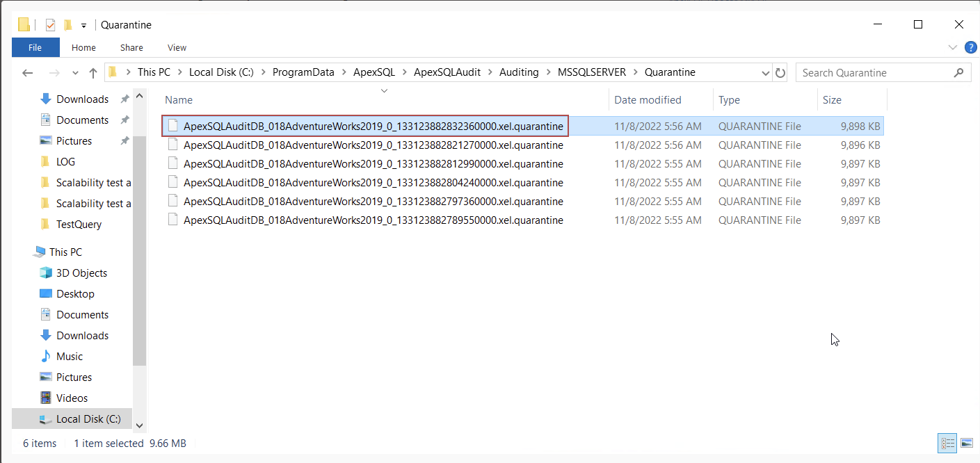Open 3D Objects in navigation pane
The height and width of the screenshot is (463, 980).
pyautogui.click(x=81, y=273)
